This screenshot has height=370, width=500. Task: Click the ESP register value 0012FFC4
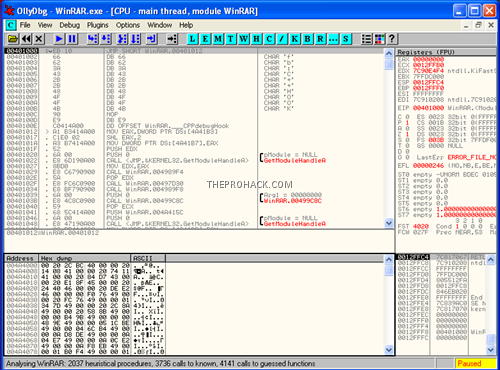pyautogui.click(x=428, y=82)
